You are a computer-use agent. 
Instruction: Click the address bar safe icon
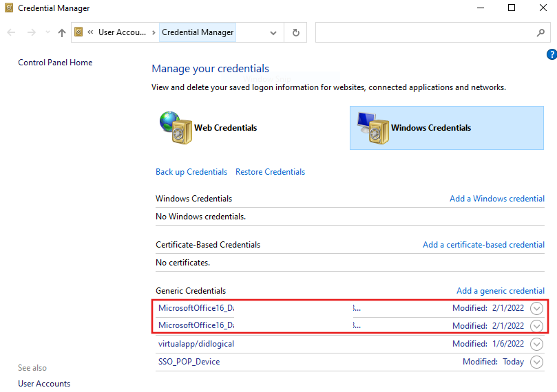coord(78,32)
